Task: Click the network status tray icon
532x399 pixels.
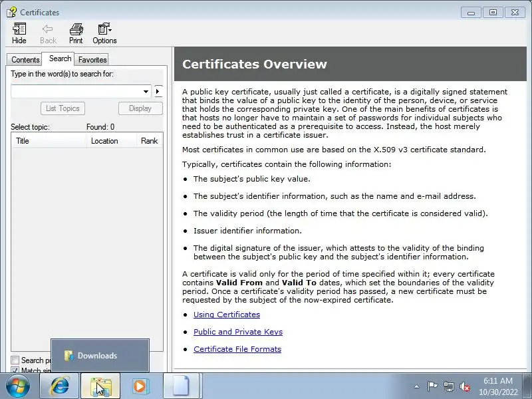Action: coord(448,386)
